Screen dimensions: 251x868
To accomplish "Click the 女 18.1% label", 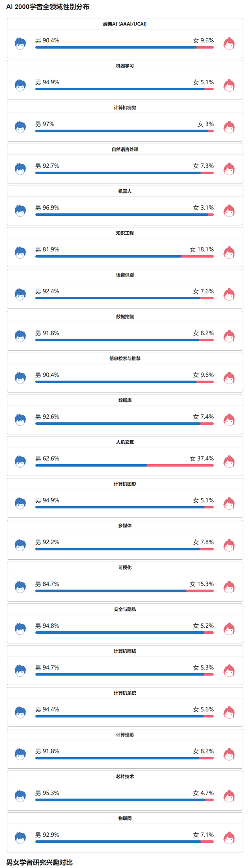I will click(202, 249).
